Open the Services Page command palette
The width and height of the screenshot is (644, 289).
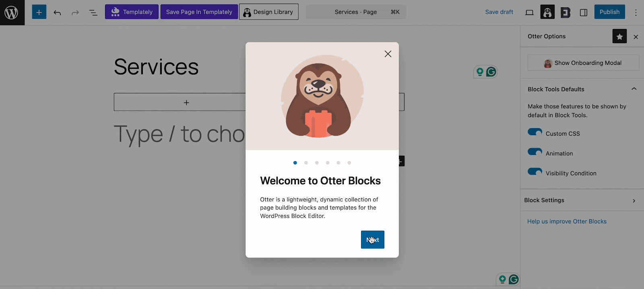[x=356, y=12]
